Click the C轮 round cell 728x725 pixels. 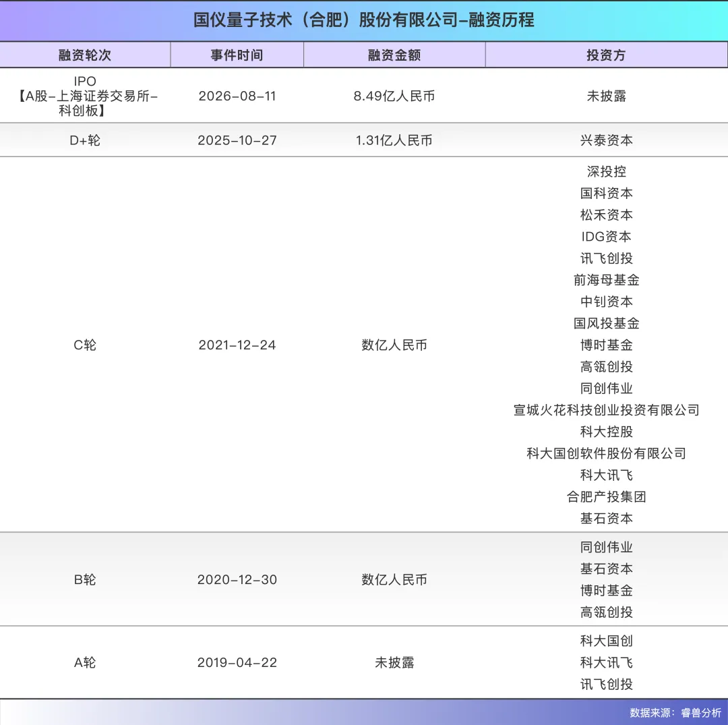(x=85, y=345)
